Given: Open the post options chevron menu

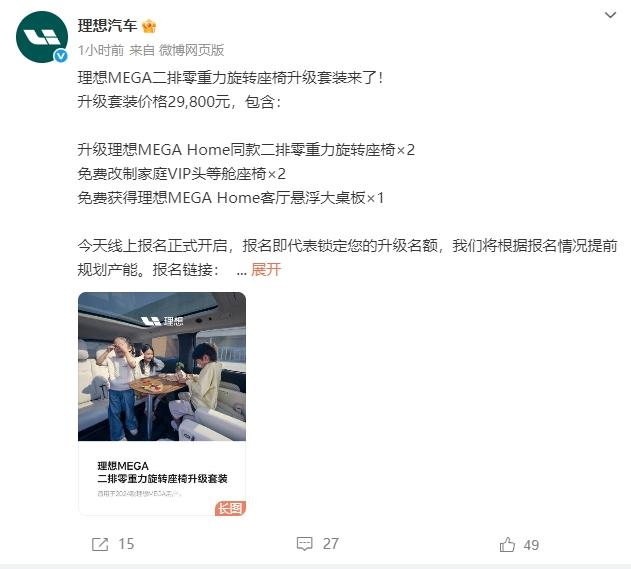Looking at the screenshot, I should pyautogui.click(x=610, y=16).
